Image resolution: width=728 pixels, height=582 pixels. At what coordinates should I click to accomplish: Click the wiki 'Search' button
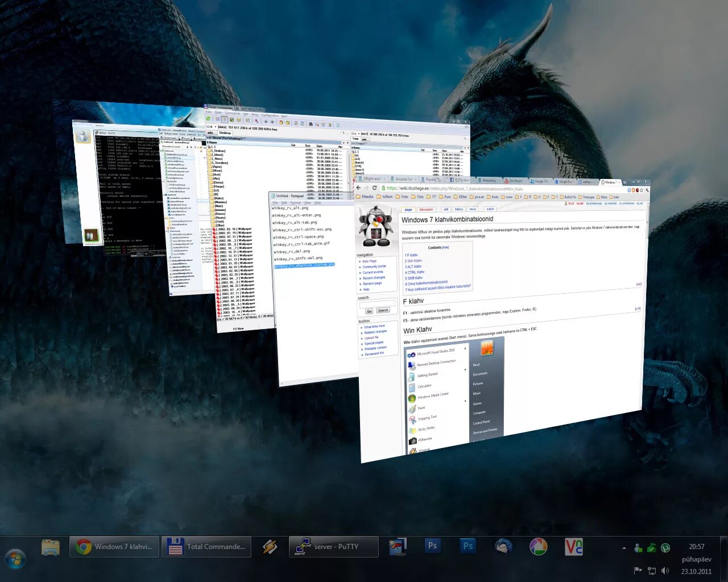pyautogui.click(x=383, y=310)
